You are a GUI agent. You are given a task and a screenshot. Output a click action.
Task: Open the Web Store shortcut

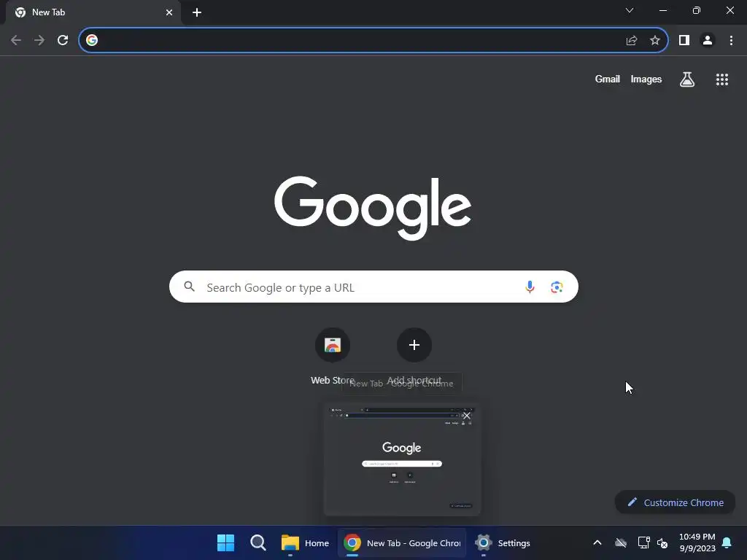coord(333,356)
